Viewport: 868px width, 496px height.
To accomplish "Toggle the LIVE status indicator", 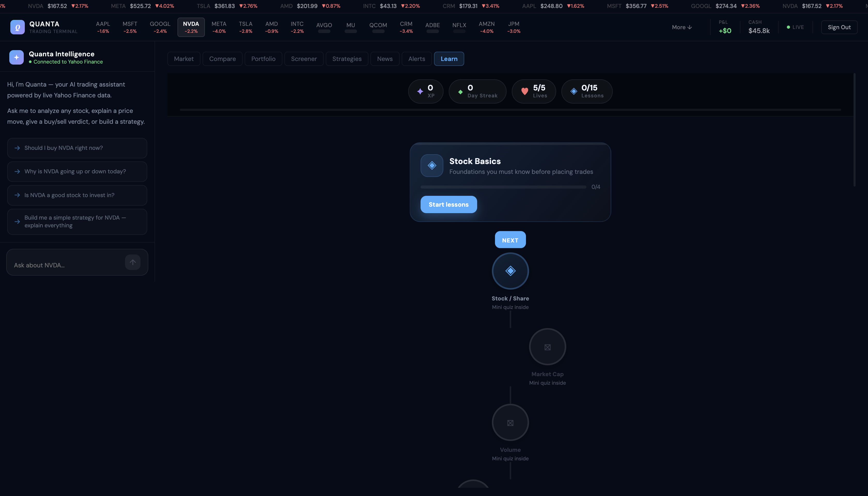I will 795,27.
